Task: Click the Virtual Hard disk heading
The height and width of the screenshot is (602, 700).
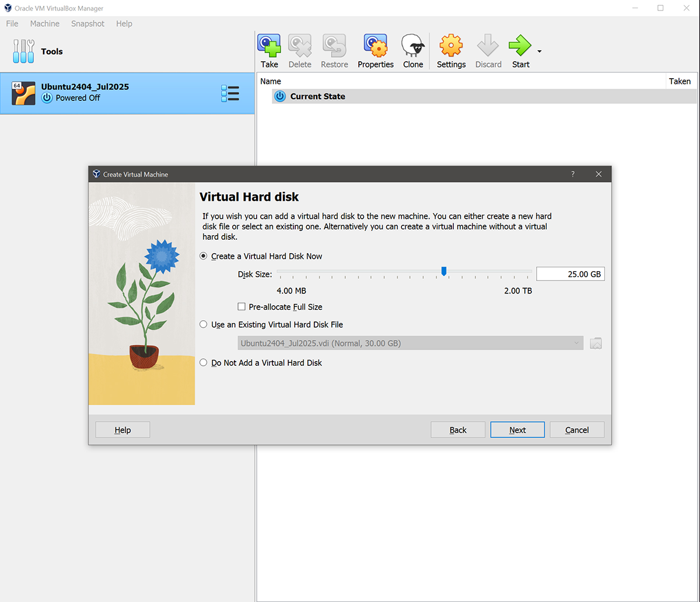Action: pos(249,197)
